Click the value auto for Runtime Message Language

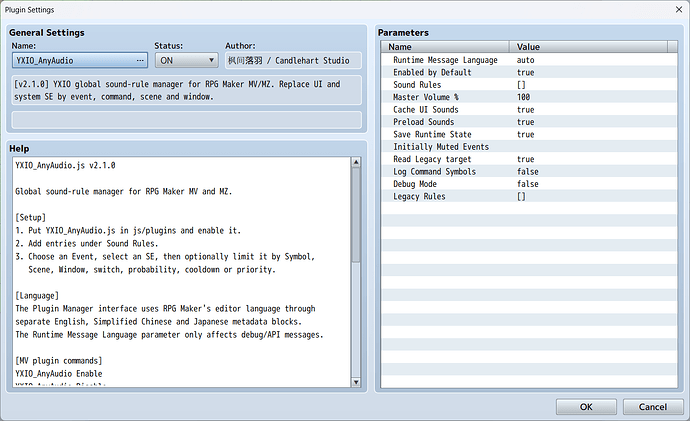pos(525,60)
